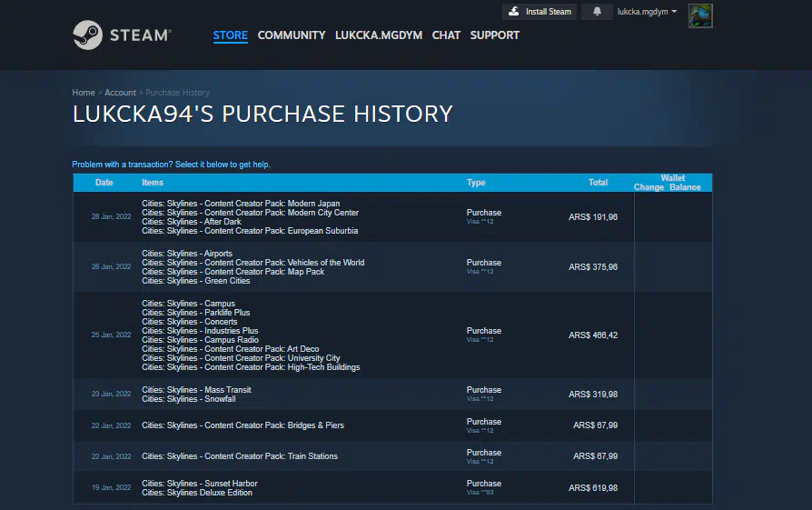Click the ARS$ 619,98 total
Image resolution: width=812 pixels, height=510 pixels.
[x=593, y=488]
